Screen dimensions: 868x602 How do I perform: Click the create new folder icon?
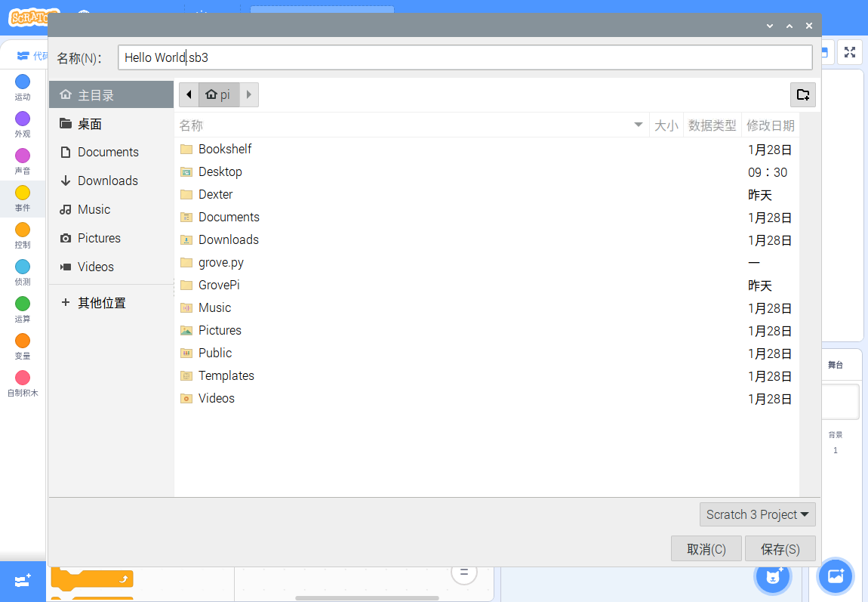click(802, 94)
